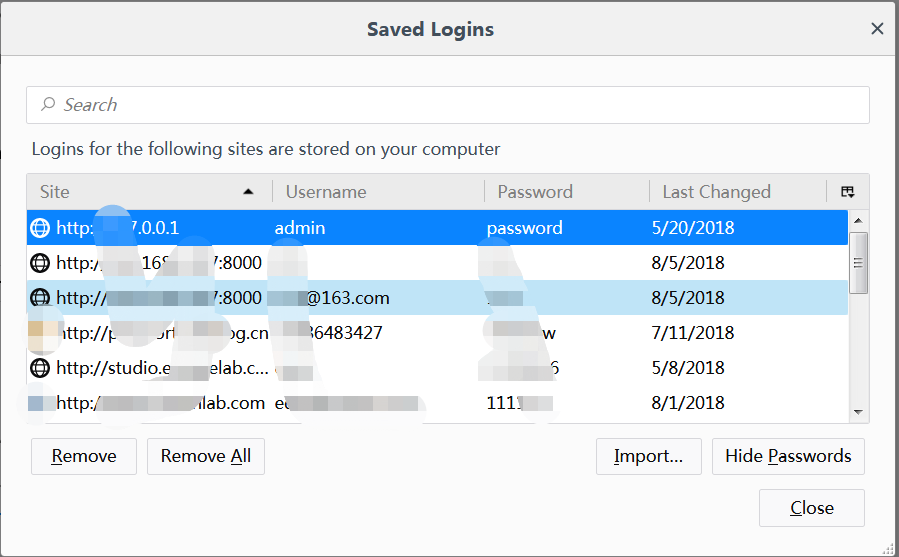899x557 pixels.
Task: Click globe icon of studio elab row
Action: pyautogui.click(x=40, y=367)
